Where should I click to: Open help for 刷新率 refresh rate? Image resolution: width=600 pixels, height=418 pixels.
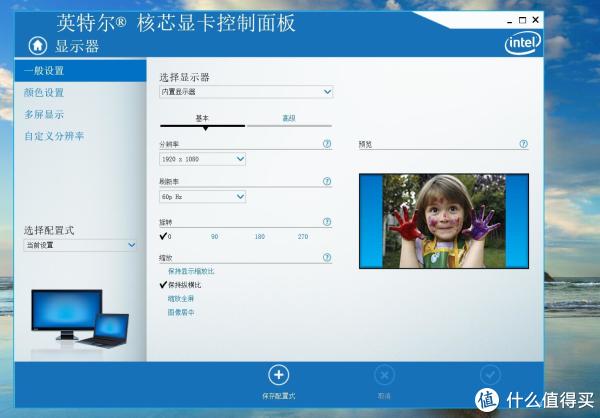(327, 181)
